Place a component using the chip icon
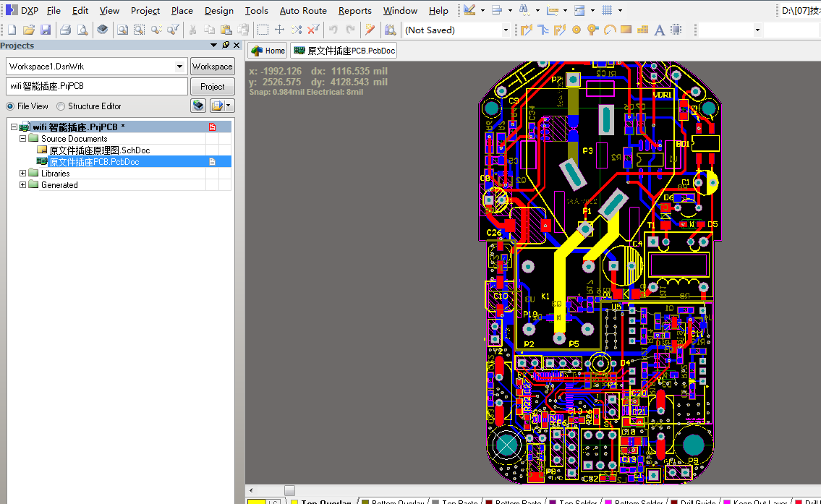This screenshot has width=821, height=504. [x=676, y=30]
